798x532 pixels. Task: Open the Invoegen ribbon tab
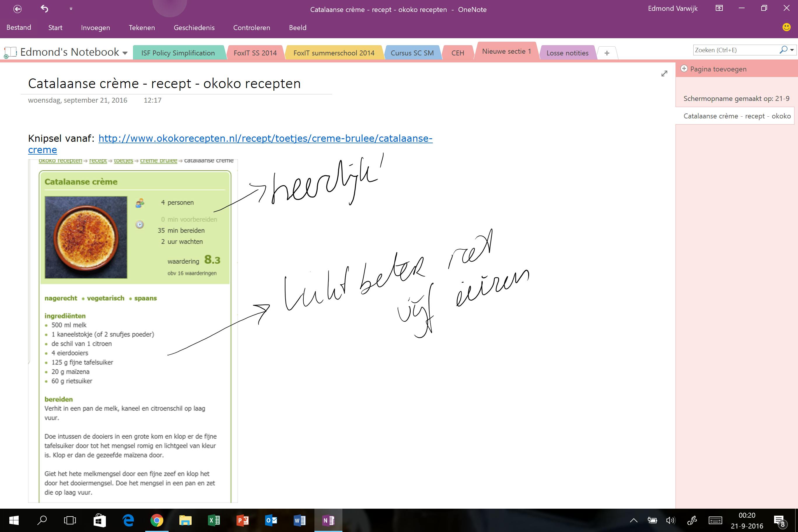pyautogui.click(x=95, y=28)
